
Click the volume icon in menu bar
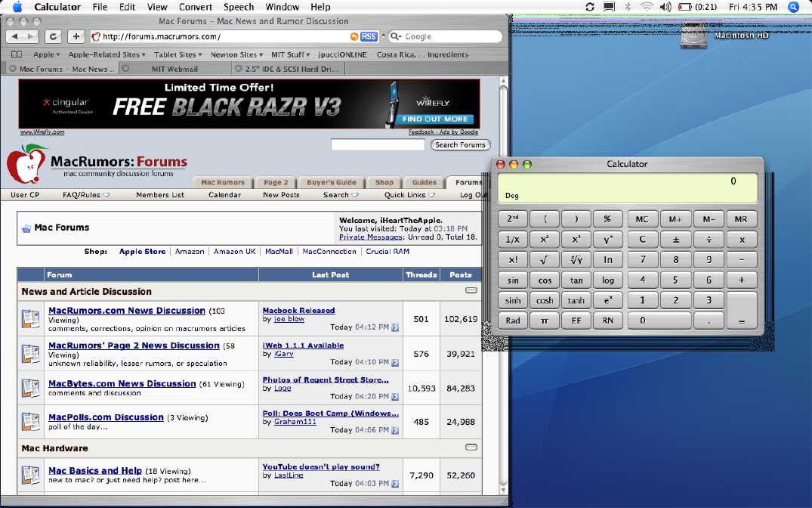click(665, 7)
